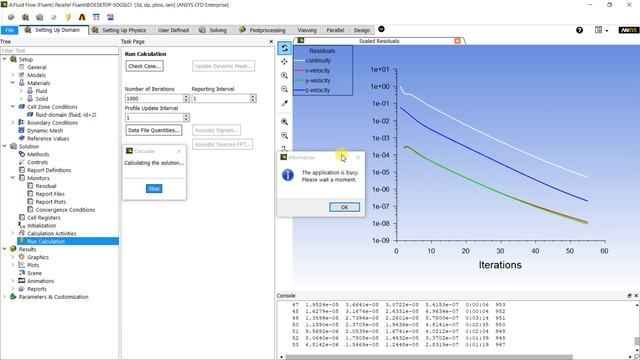Viewport: 640px width, 360px height.
Task: Click the black A-shaped toolbar icon
Action: (x=82, y=17)
